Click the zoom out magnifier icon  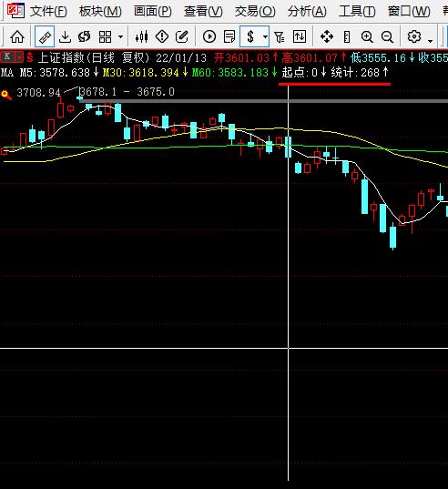(387, 36)
